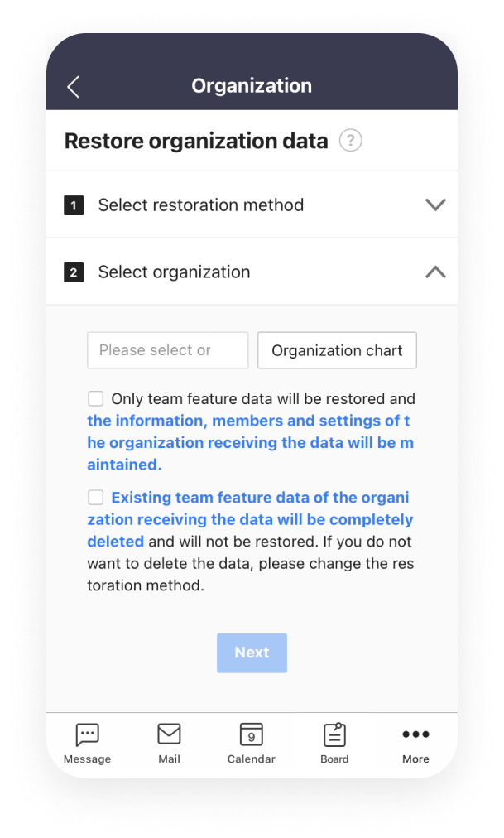Tap the back arrow icon
This screenshot has height=838, width=504.
73,87
